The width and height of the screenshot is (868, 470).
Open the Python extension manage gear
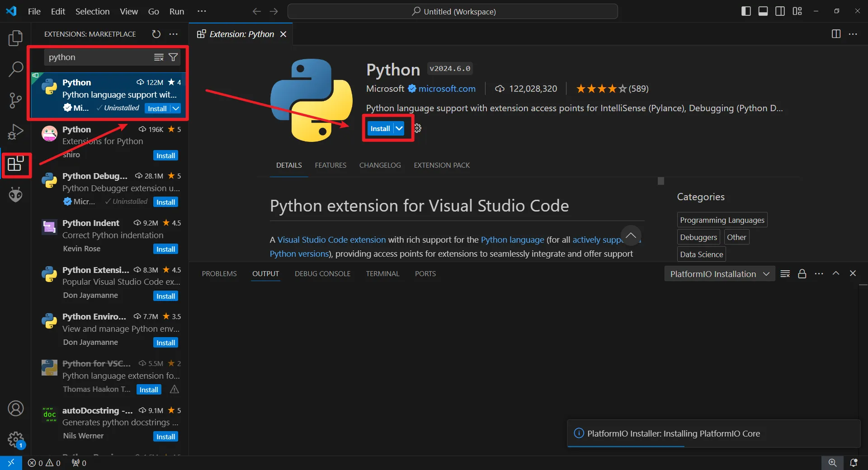click(418, 128)
